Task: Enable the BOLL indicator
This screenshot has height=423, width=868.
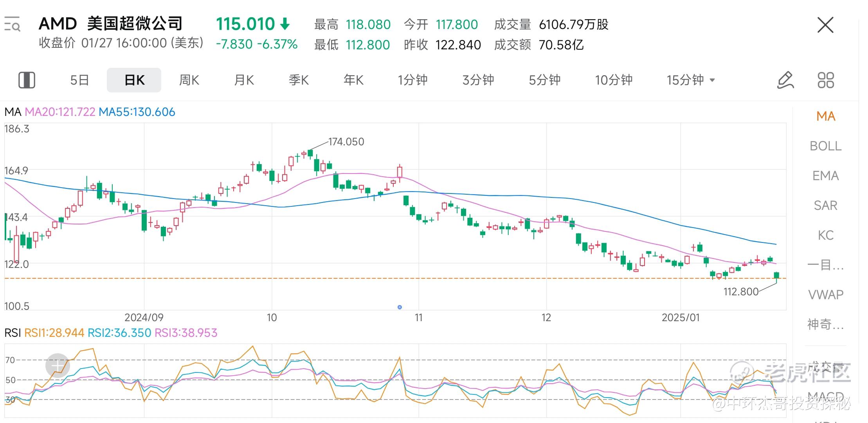Action: point(825,146)
